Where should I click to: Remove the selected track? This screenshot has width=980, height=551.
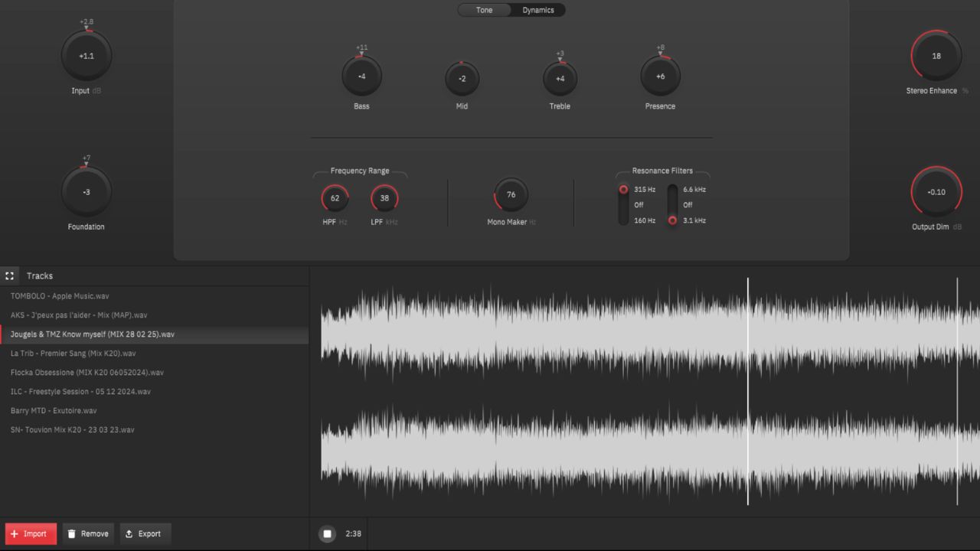(88, 533)
